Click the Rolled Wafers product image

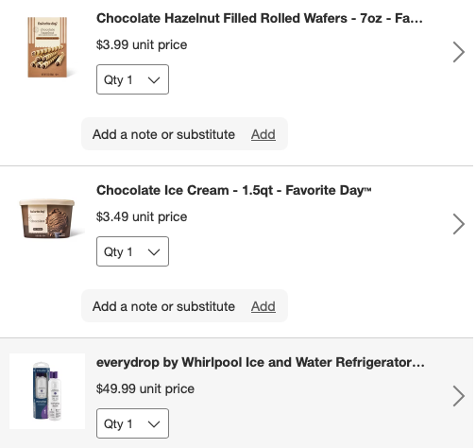(47, 47)
